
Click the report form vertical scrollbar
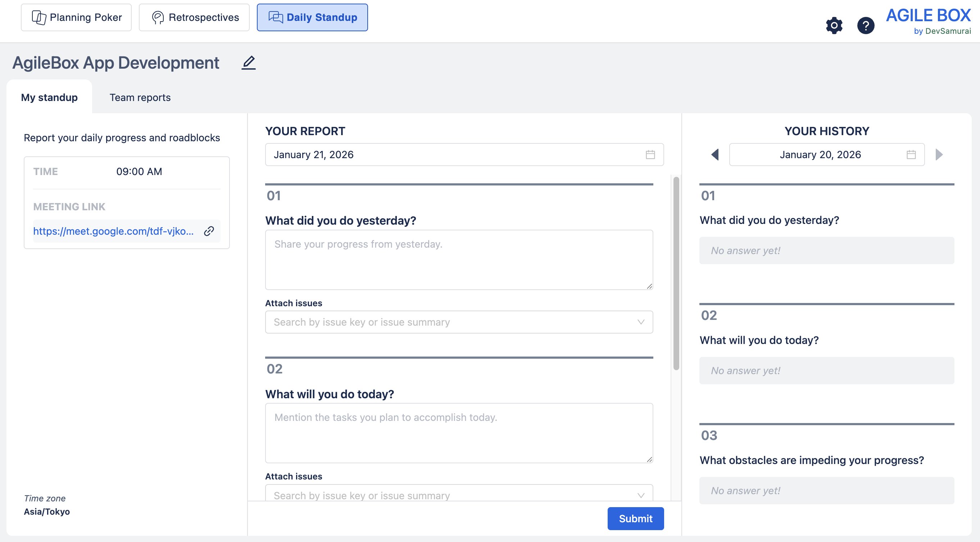tap(676, 274)
